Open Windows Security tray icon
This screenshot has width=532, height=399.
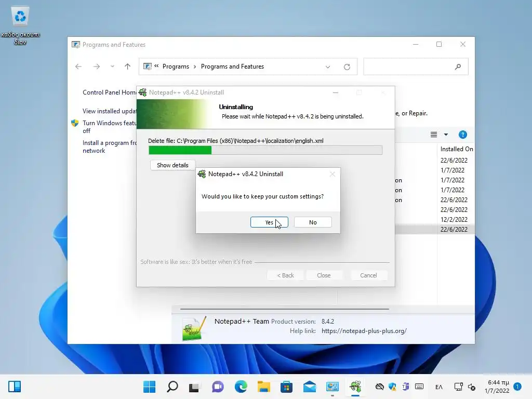coord(393,387)
